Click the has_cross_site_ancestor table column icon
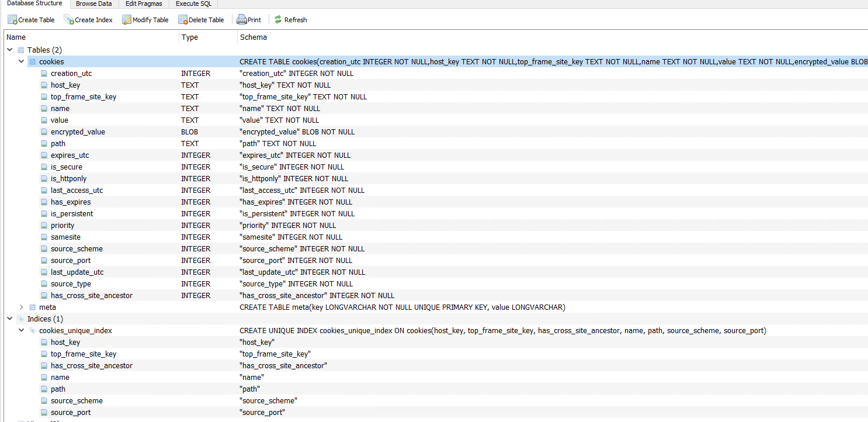The height and width of the screenshot is (422, 868). click(44, 296)
